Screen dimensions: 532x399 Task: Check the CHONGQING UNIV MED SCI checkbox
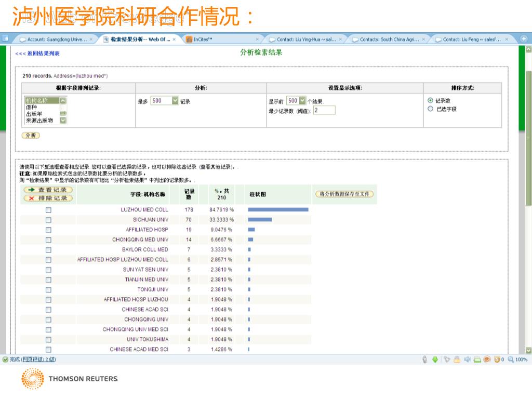[x=48, y=330]
